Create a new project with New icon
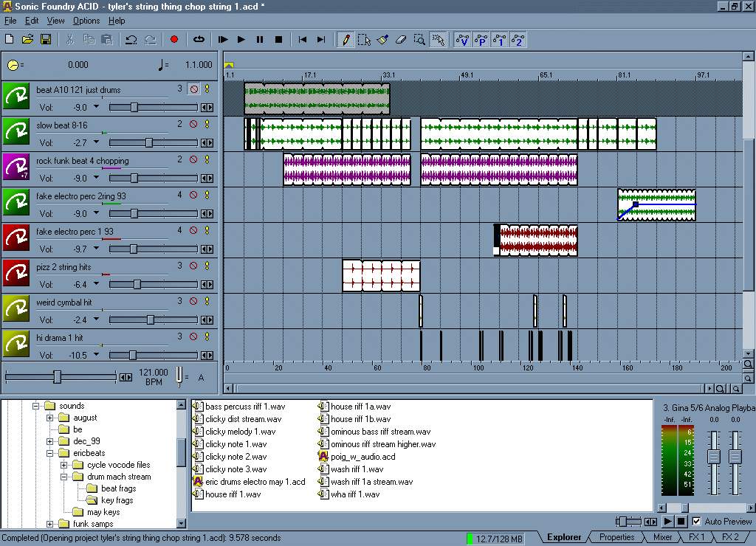 click(x=9, y=40)
